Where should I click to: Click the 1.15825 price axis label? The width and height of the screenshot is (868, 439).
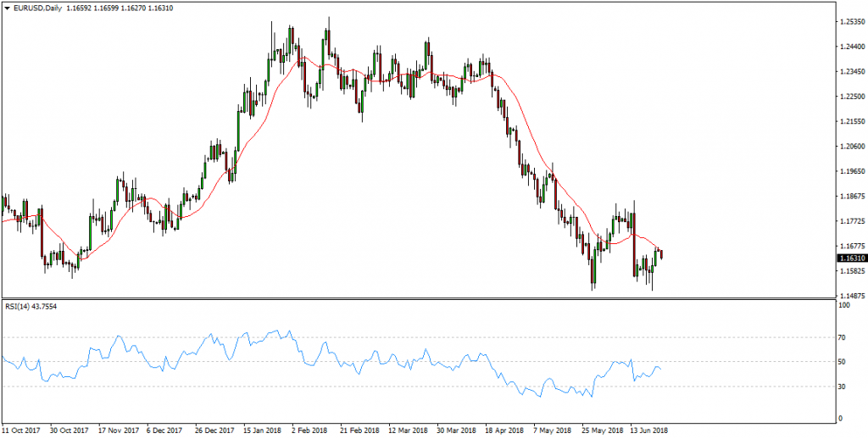[x=852, y=270]
